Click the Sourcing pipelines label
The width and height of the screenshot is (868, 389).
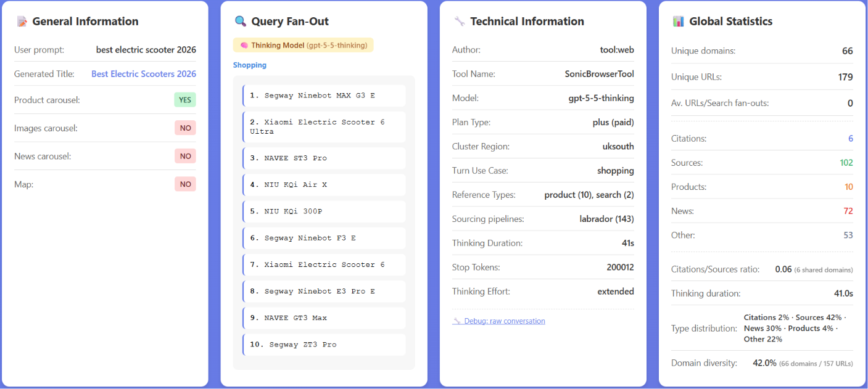point(488,219)
